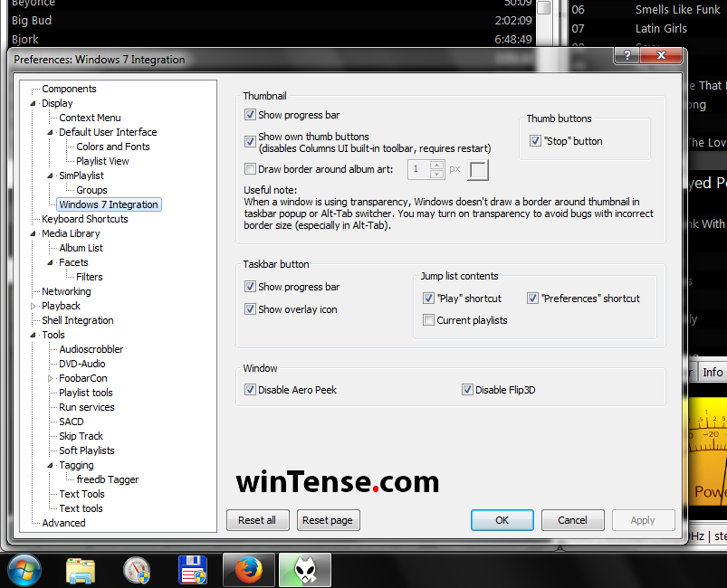This screenshot has height=588, width=727.
Task: Open Windows Explorer from the taskbar
Action: tap(81, 571)
